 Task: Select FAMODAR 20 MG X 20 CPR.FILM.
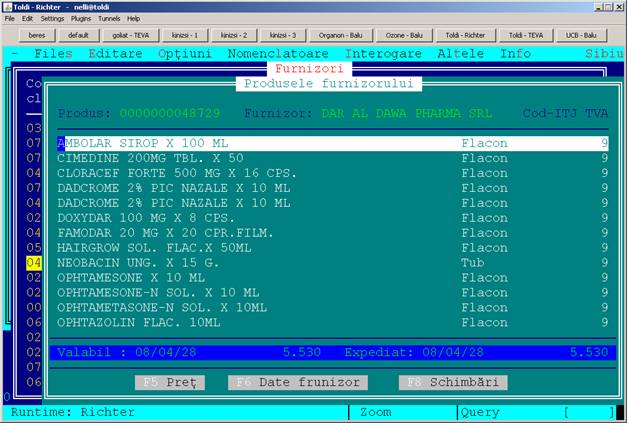(333, 233)
